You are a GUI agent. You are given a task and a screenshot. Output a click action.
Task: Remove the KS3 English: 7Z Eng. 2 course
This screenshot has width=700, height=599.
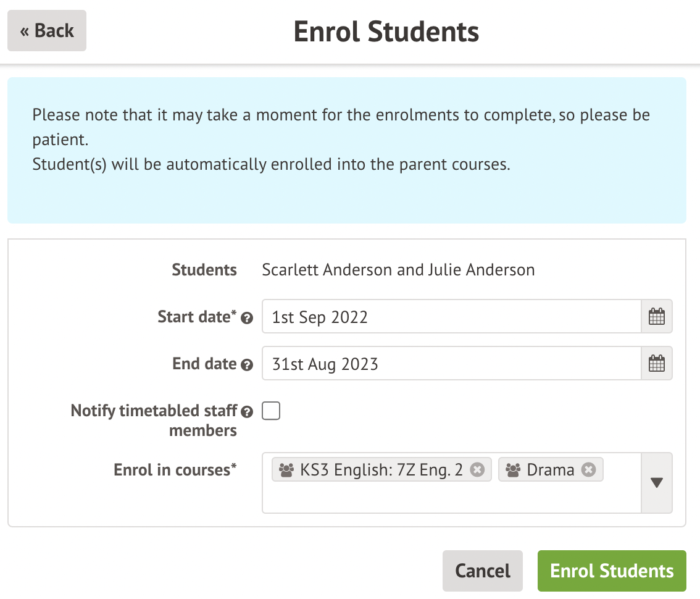[477, 470]
